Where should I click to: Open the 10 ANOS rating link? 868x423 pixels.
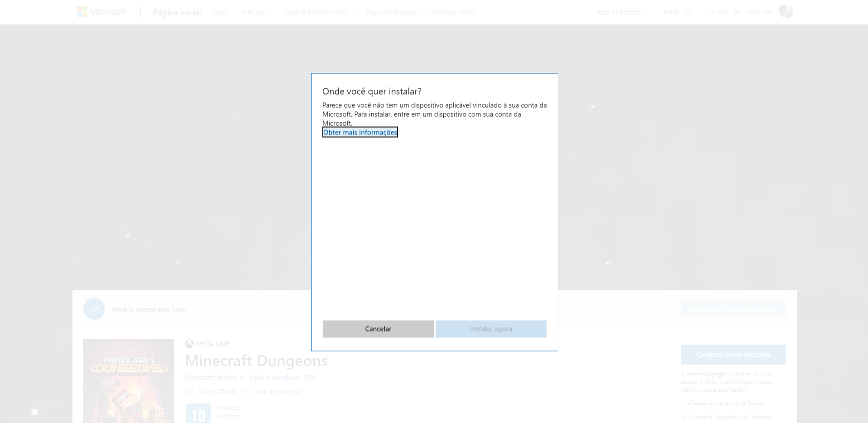pos(227,408)
